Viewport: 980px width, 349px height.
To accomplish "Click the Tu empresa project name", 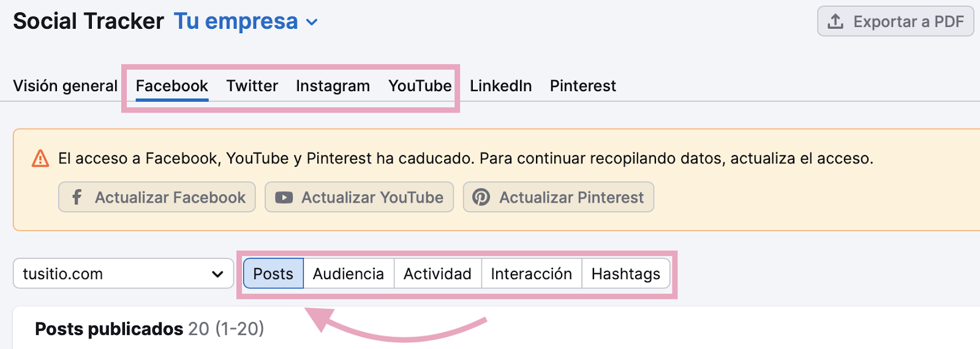I will coord(236,21).
